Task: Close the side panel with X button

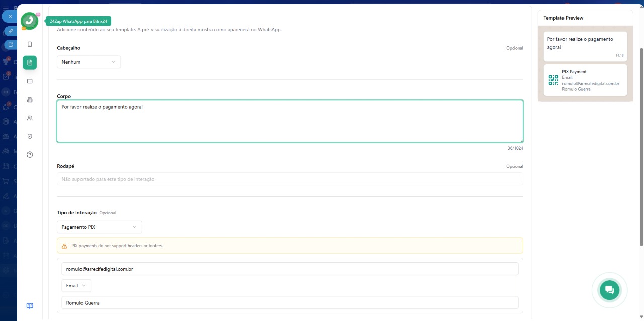Action: click(10, 16)
